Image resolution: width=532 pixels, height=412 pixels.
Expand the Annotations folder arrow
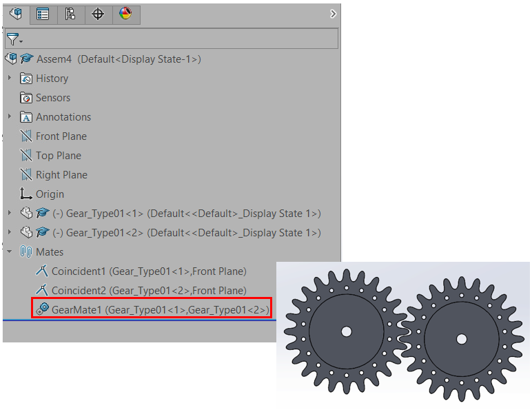(10, 116)
